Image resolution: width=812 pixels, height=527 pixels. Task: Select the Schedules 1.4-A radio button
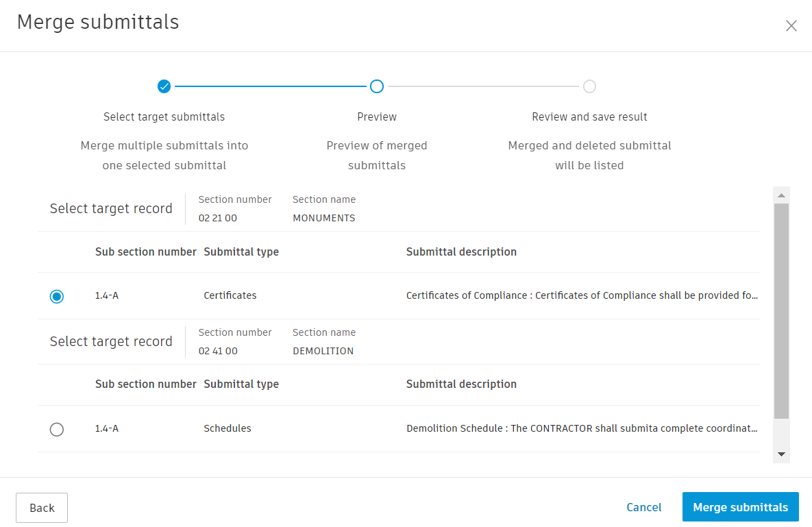57,429
